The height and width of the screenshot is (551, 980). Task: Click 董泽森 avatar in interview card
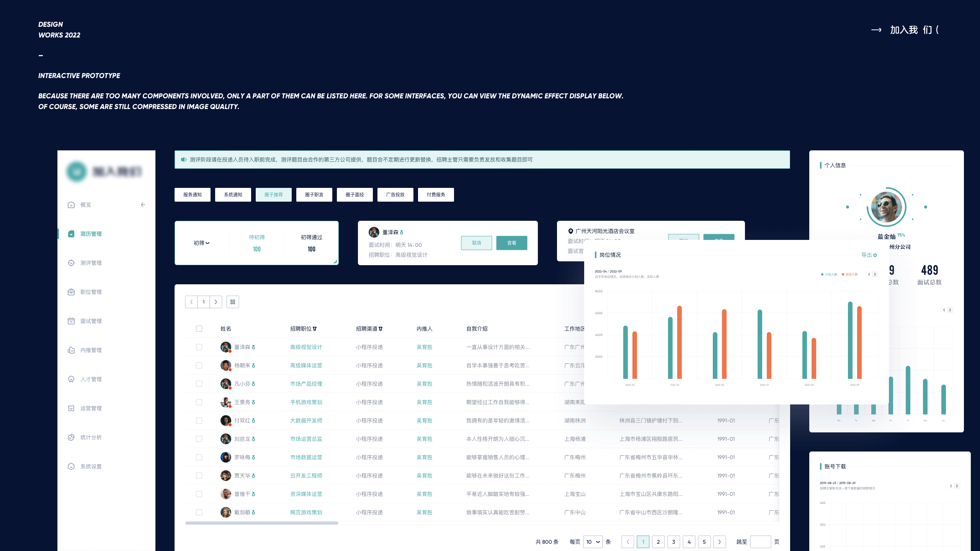(x=374, y=232)
